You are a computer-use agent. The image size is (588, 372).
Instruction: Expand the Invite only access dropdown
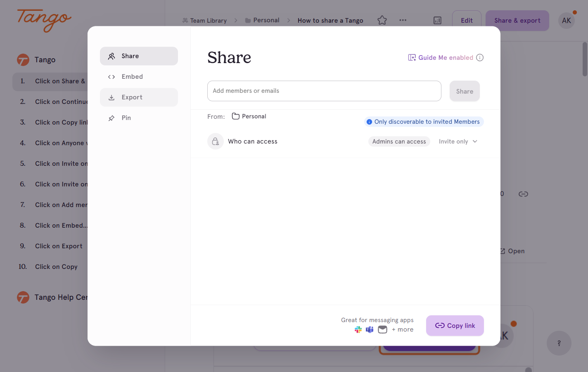458,141
